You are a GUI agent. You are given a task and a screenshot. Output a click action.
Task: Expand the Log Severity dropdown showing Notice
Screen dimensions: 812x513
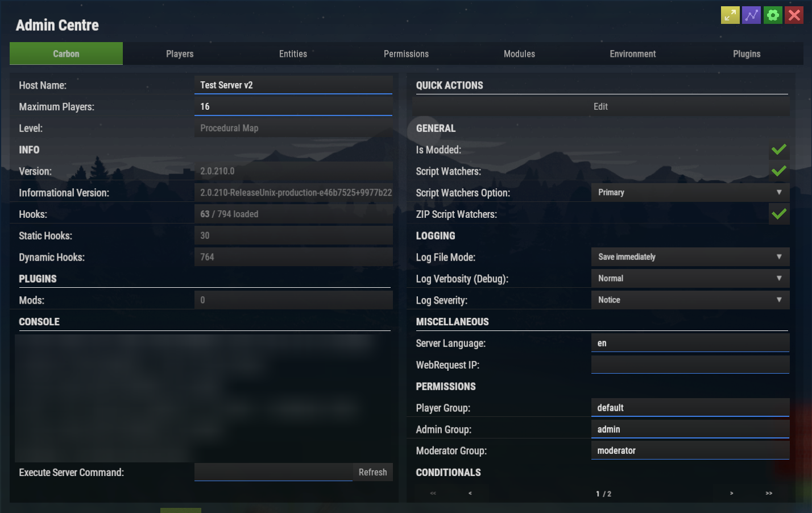(x=690, y=300)
